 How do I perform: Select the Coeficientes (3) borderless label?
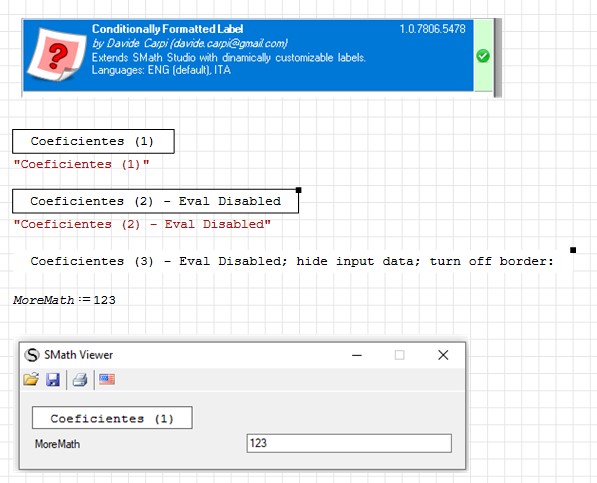click(293, 261)
